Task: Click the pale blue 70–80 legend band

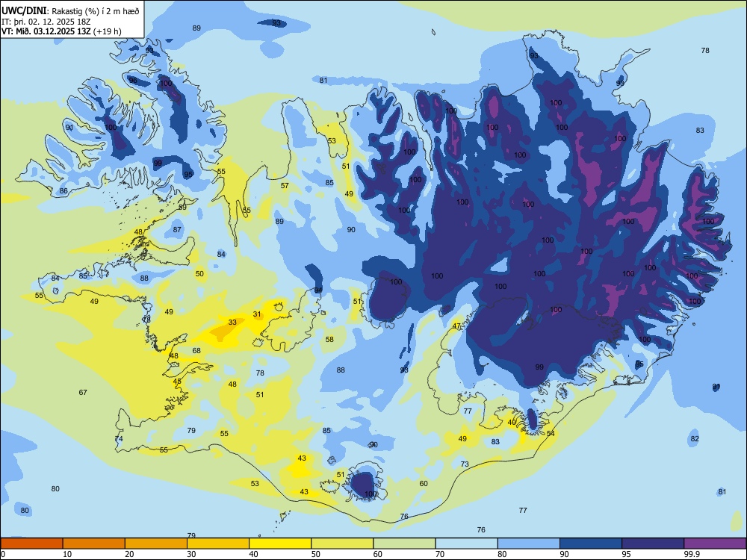Action: pos(466,544)
